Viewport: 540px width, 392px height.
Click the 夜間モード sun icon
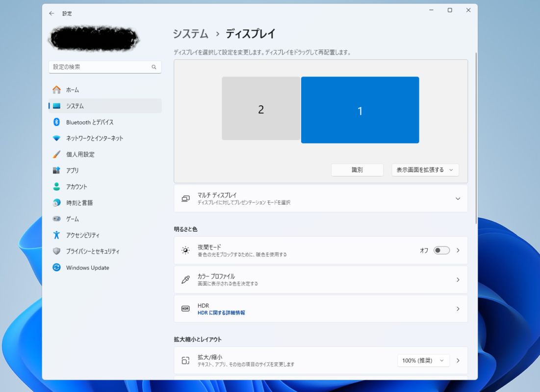[185, 250]
